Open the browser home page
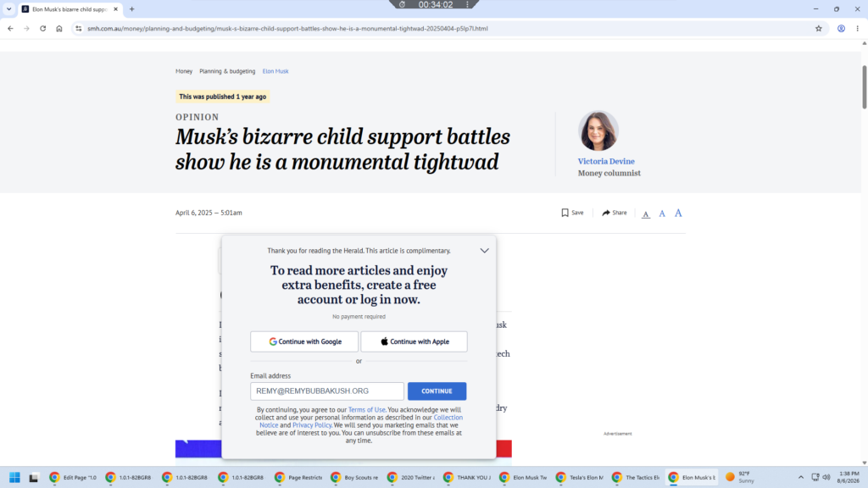Screen dimensions: 868x488 (59, 28)
